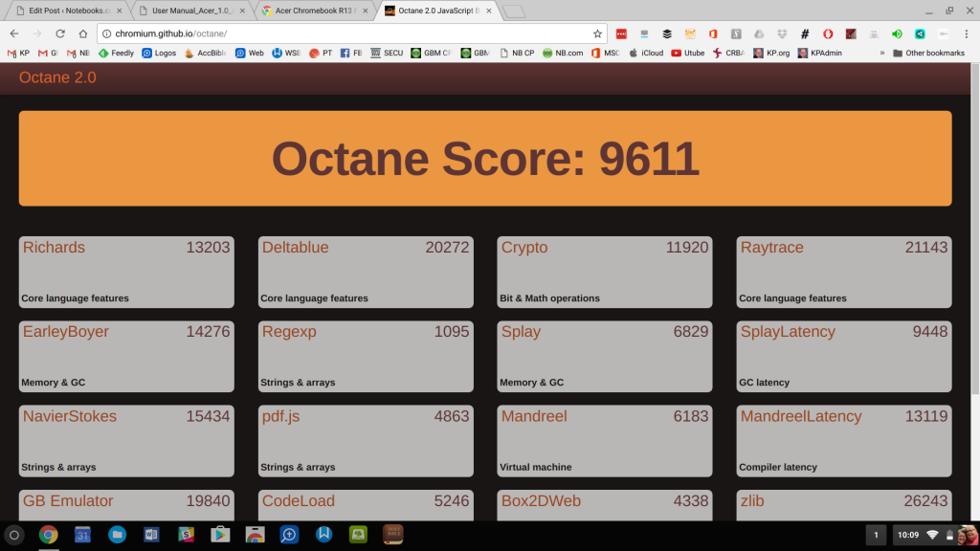Open the Files app on the shelf
This screenshot has height=551, width=980.
tap(117, 535)
